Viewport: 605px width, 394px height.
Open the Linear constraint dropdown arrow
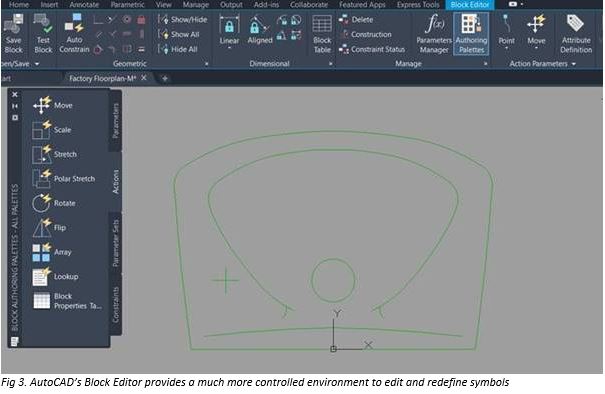click(x=229, y=48)
